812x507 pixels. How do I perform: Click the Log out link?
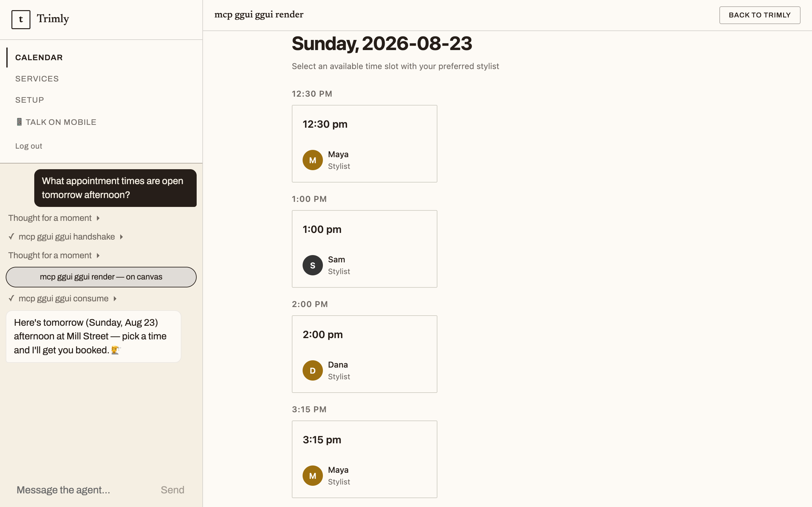point(29,146)
